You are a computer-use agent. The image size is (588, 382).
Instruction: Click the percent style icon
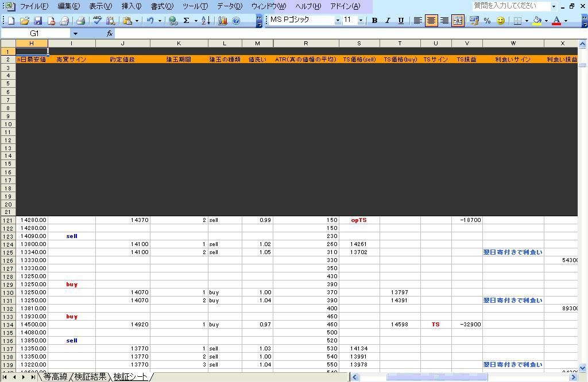487,21
